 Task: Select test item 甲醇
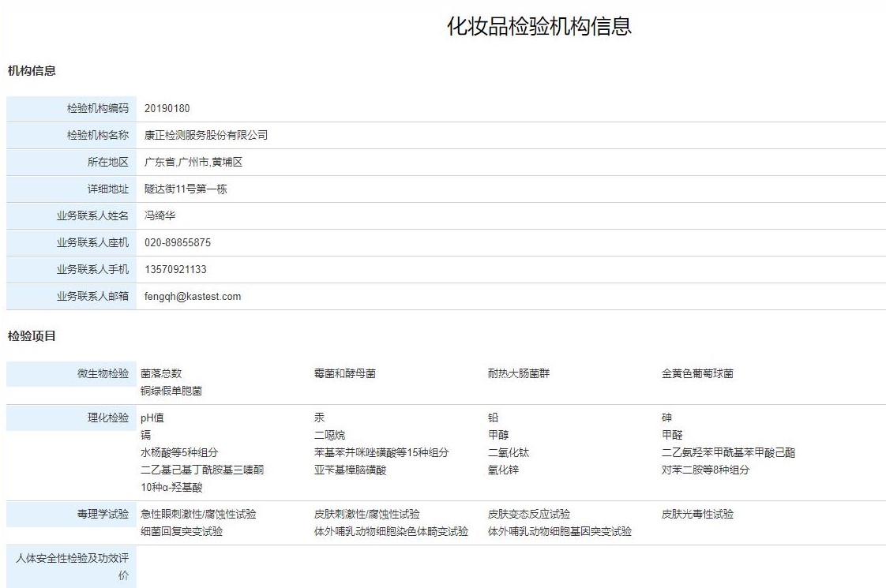[x=498, y=435]
